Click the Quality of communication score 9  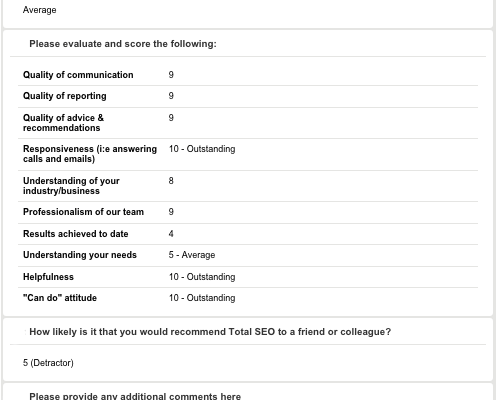171,74
